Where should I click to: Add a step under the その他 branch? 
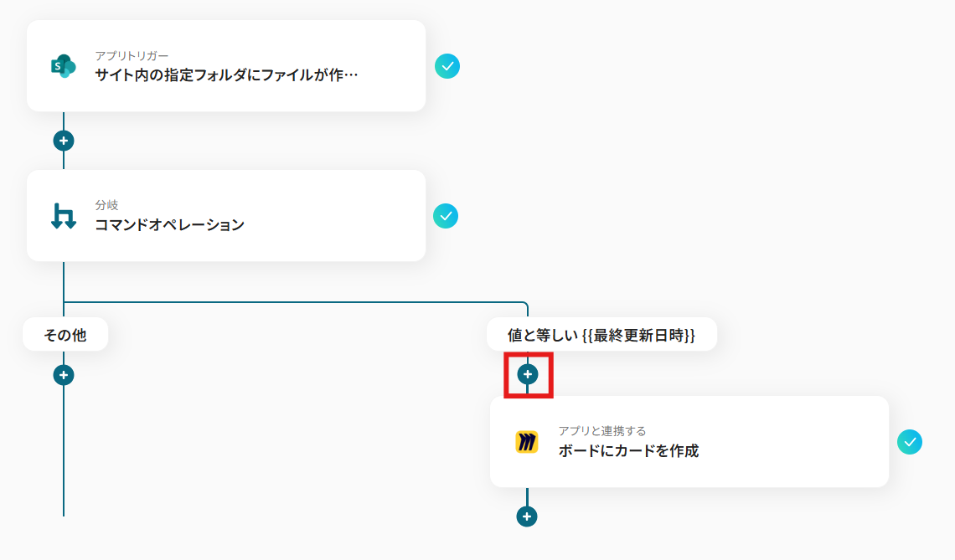[x=64, y=375]
